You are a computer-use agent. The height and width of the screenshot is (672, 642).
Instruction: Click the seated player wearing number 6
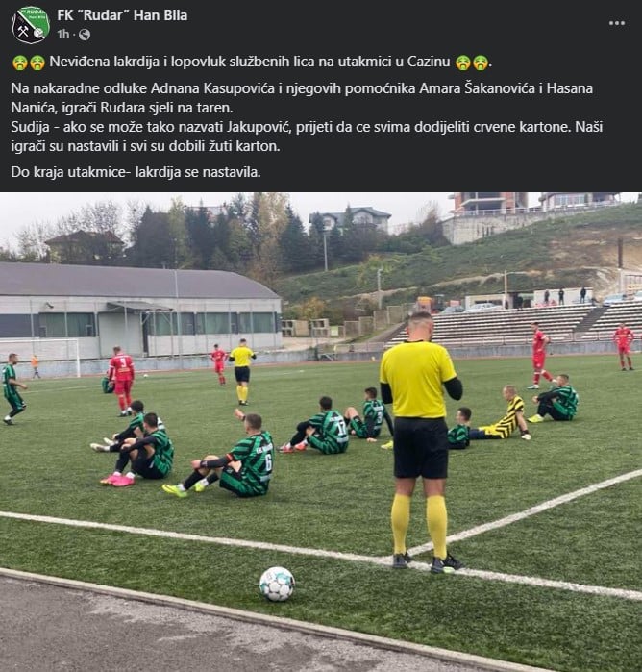(225, 459)
